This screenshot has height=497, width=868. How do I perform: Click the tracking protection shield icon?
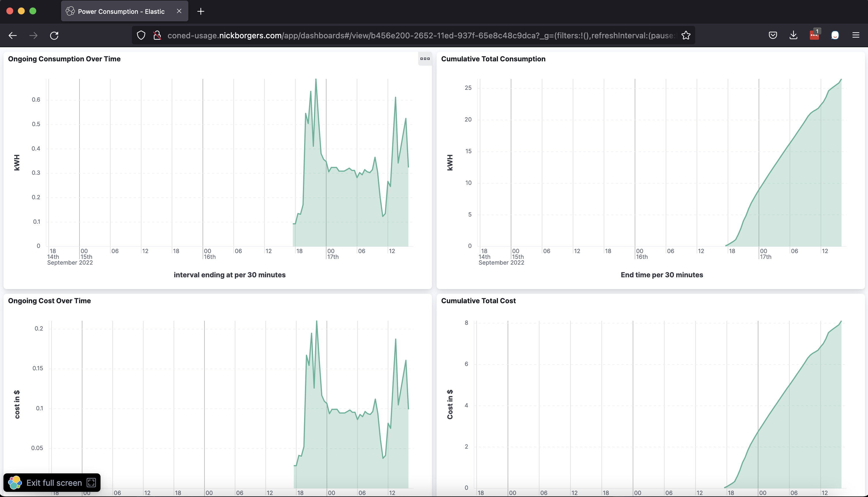tap(141, 35)
